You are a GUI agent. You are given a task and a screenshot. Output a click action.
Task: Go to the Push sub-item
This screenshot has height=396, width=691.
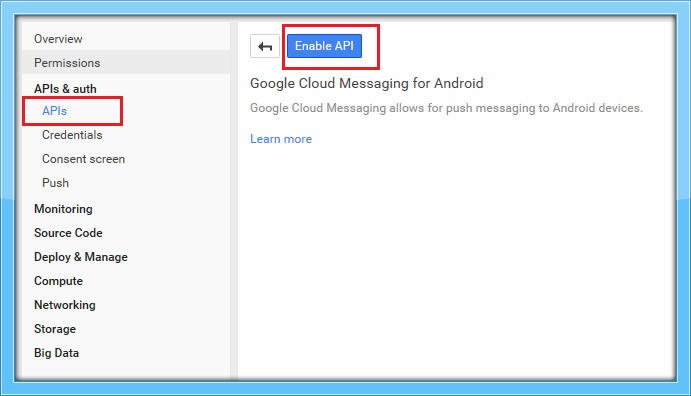click(56, 183)
